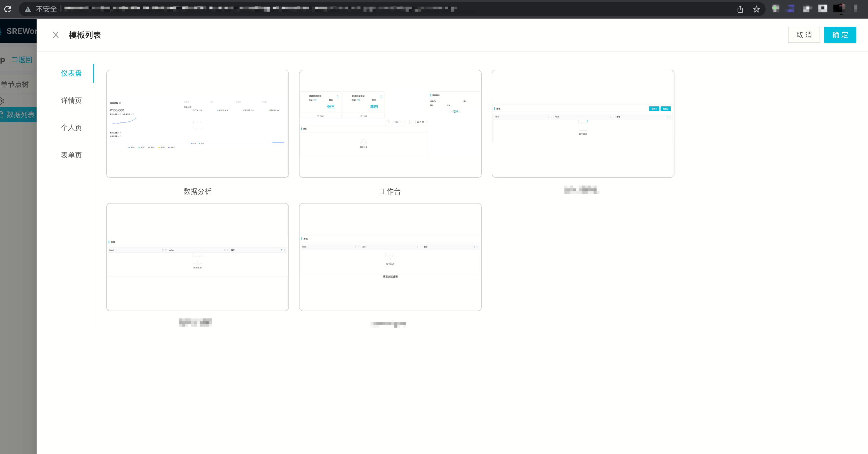
Task: Close the 模板列表 drawer with the X icon
Action: [x=56, y=35]
